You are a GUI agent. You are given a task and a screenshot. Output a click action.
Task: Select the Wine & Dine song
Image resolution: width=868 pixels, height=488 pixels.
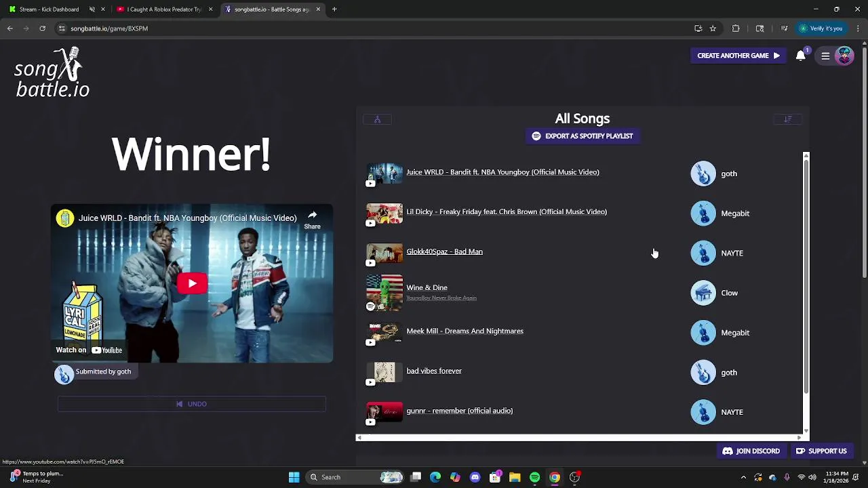(x=427, y=287)
